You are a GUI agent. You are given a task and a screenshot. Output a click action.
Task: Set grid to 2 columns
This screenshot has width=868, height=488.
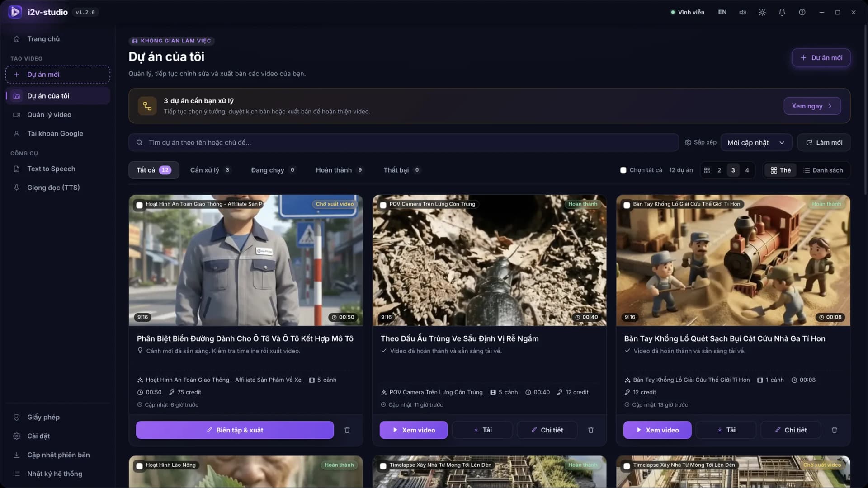719,170
